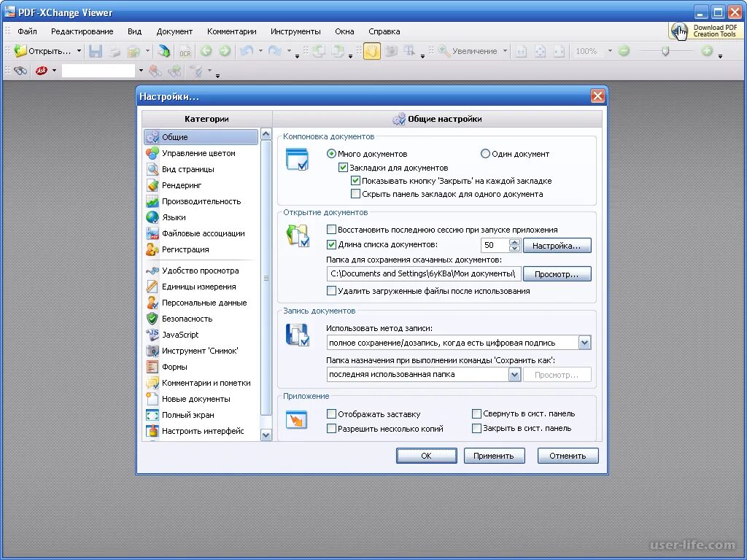Click the green back navigation arrow
The width and height of the screenshot is (747, 560).
[x=206, y=51]
